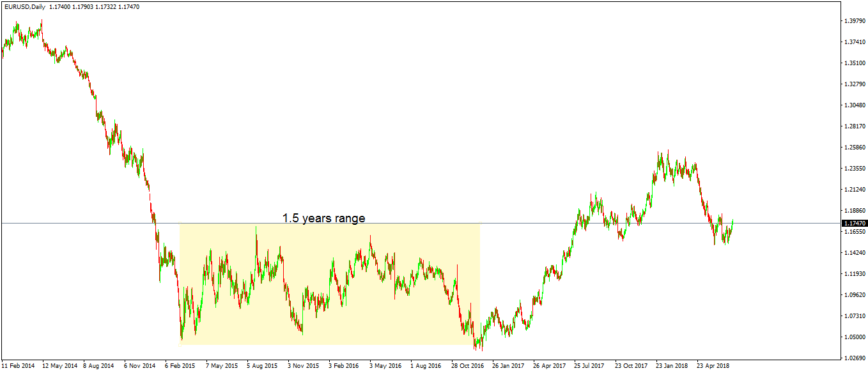Click the 3 Nov 2015 date label
This screenshot has height=373, width=868.
[303, 367]
